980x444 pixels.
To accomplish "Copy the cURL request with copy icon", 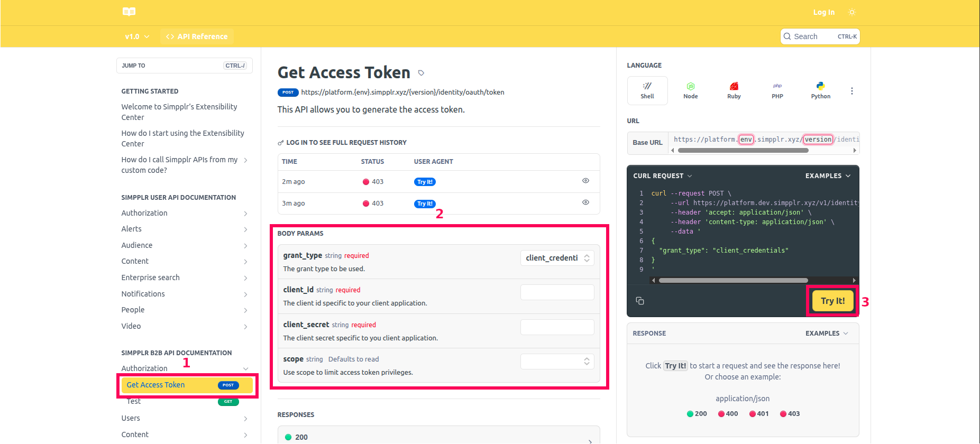I will (x=640, y=301).
